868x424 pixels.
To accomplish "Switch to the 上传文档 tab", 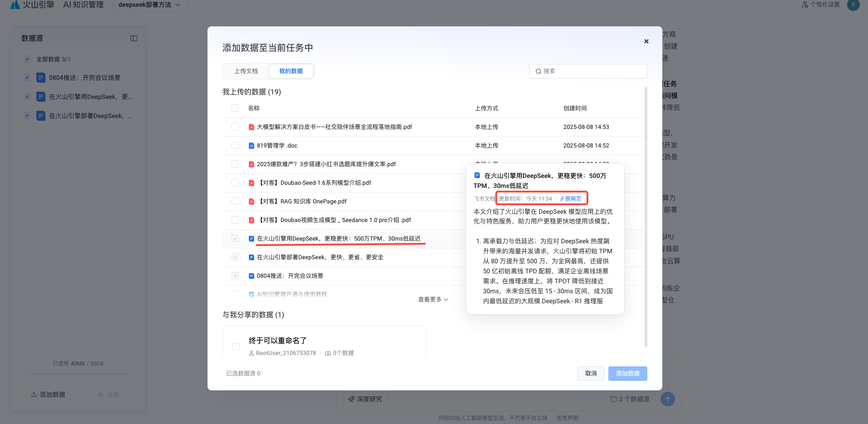I will [246, 71].
